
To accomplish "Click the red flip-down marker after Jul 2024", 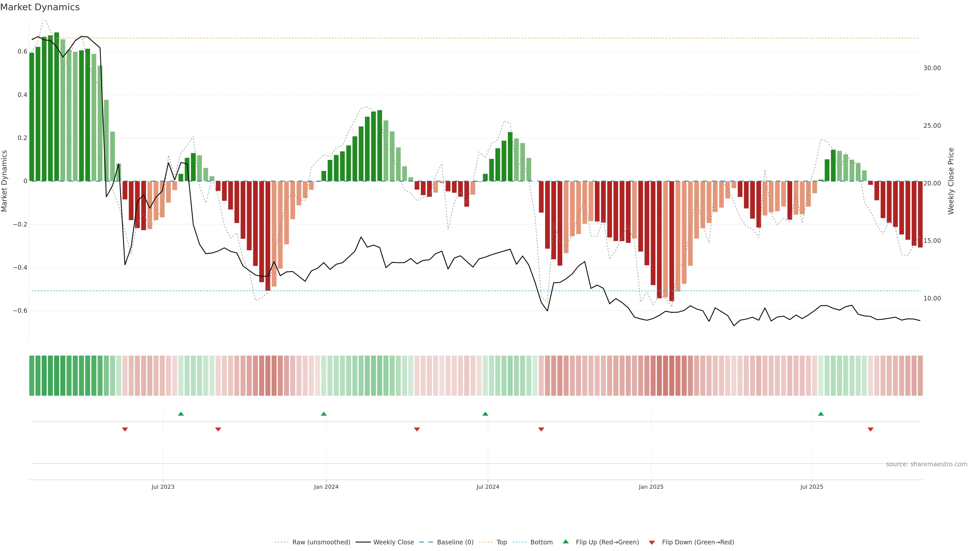I will (x=541, y=429).
